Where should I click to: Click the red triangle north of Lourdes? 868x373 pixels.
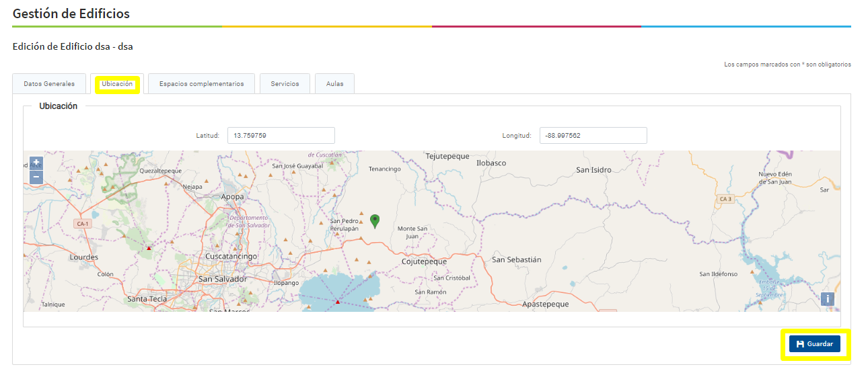(x=149, y=248)
